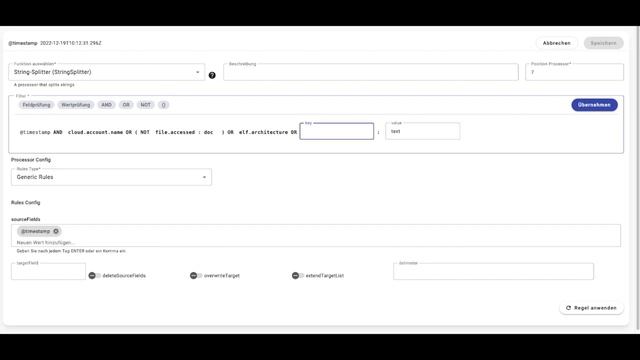
Task: Click the Regel anwenden button
Action: [x=591, y=308]
